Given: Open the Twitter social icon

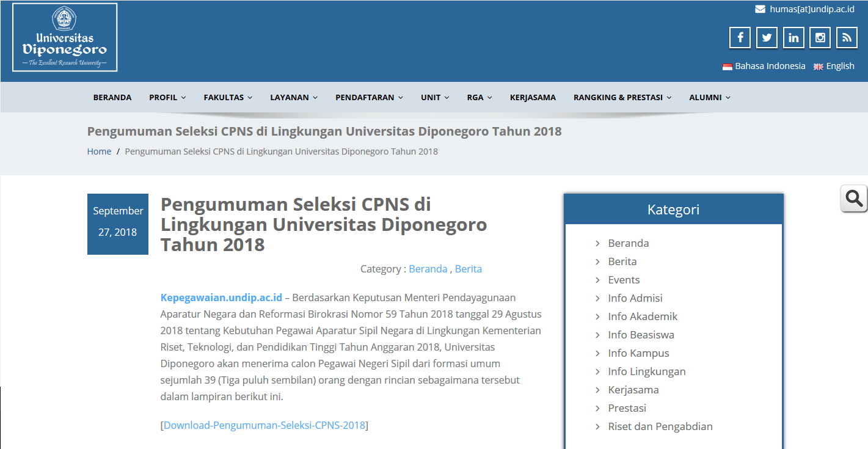Looking at the screenshot, I should click(x=767, y=38).
